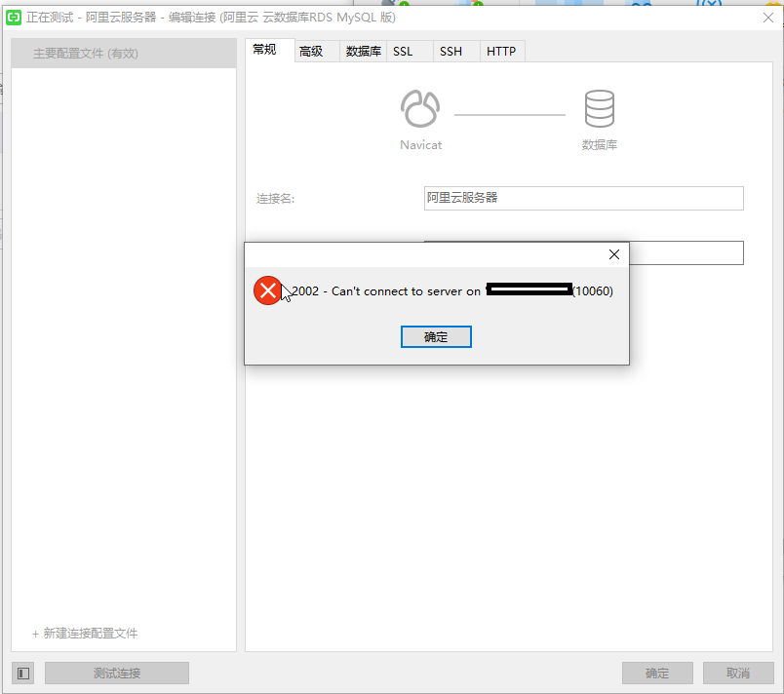Click 新建连接配置文件 link
Image resolution: width=784 pixels, height=694 pixels.
[x=85, y=633]
